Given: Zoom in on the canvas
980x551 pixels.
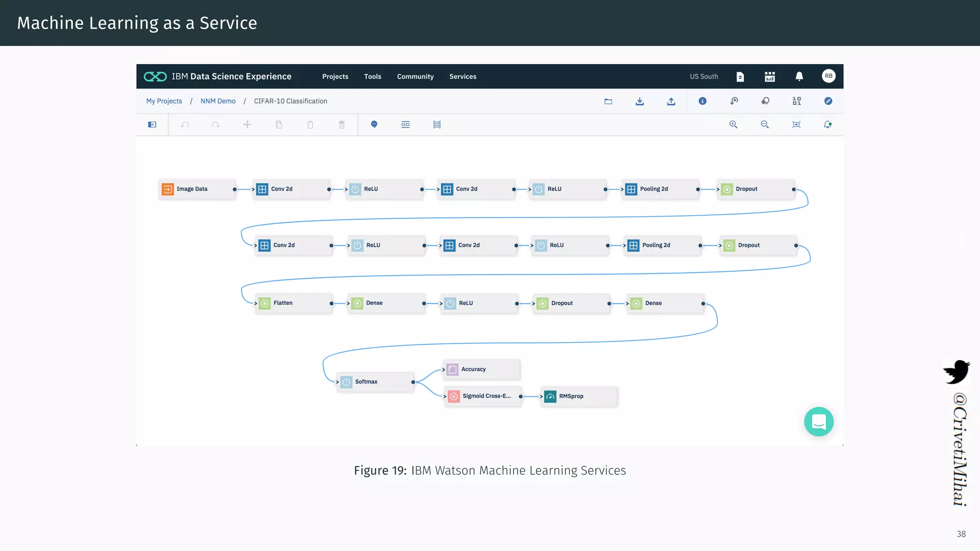Looking at the screenshot, I should (x=733, y=124).
